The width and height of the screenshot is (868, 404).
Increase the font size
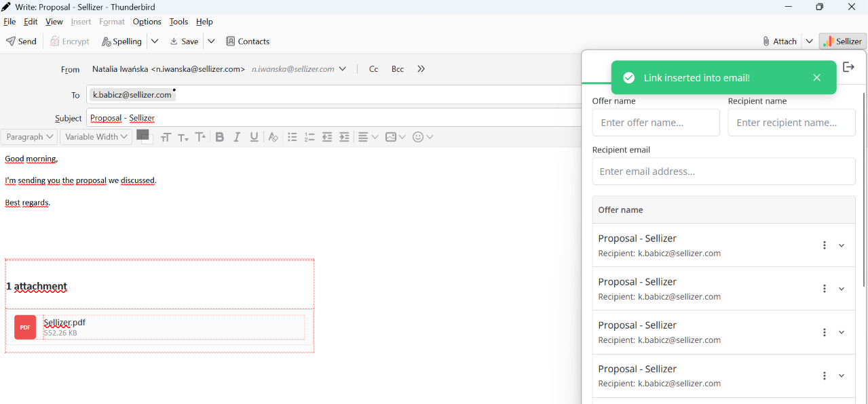[200, 137]
